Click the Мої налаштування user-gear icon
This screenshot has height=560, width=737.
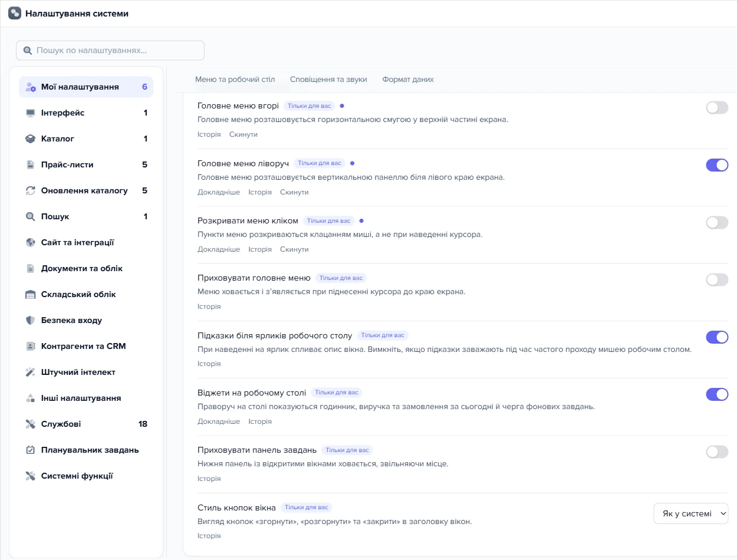click(31, 87)
